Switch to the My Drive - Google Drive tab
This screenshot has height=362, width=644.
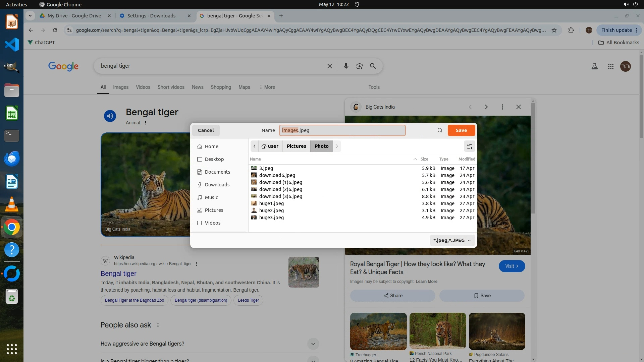click(x=74, y=16)
